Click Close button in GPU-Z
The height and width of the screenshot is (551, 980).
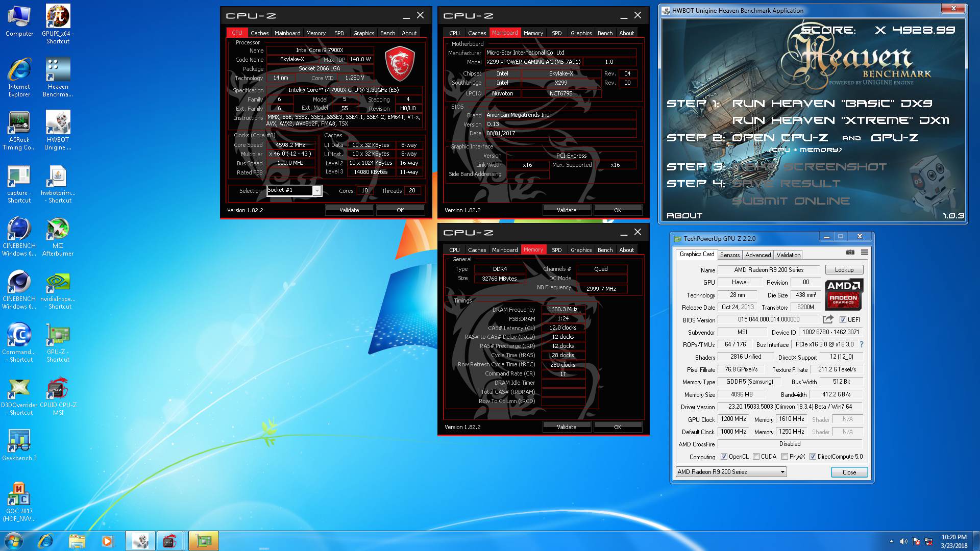click(849, 472)
